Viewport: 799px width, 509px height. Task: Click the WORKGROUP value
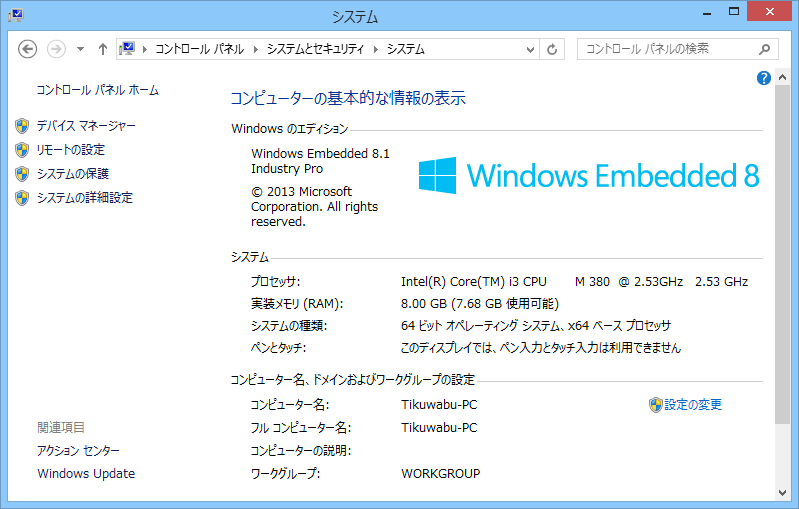click(441, 473)
